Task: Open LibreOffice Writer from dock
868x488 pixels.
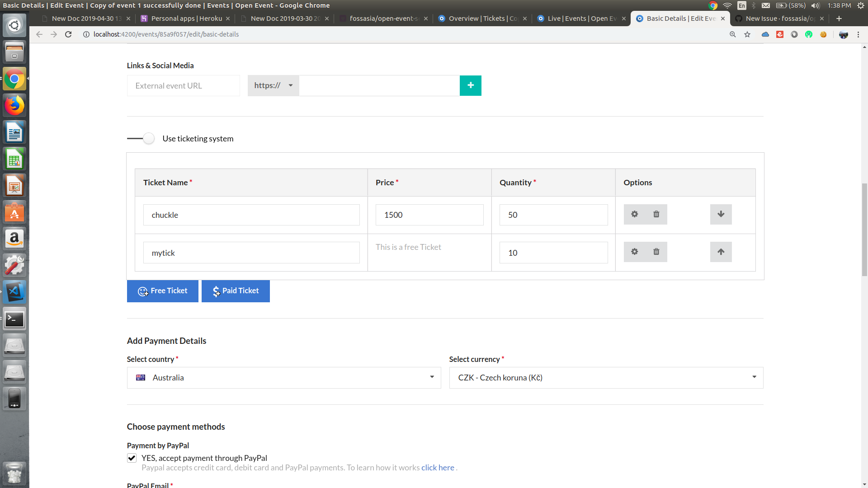Action: click(x=14, y=132)
